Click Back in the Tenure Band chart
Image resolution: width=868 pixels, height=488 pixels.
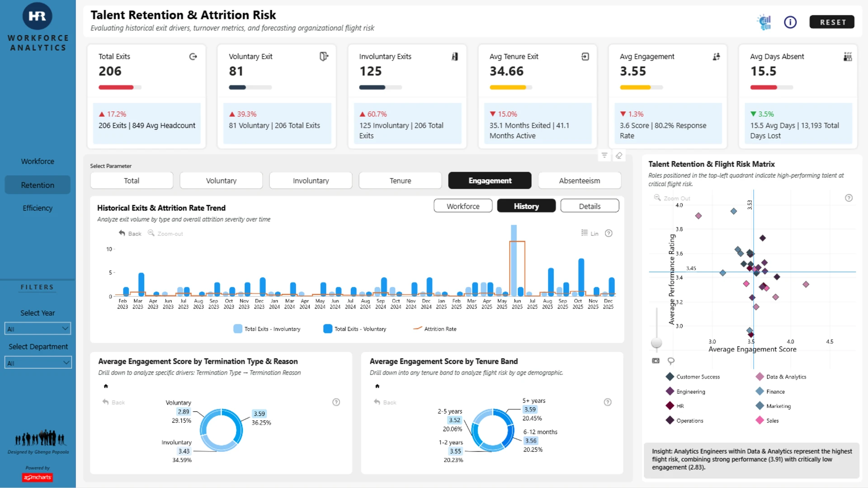[385, 402]
